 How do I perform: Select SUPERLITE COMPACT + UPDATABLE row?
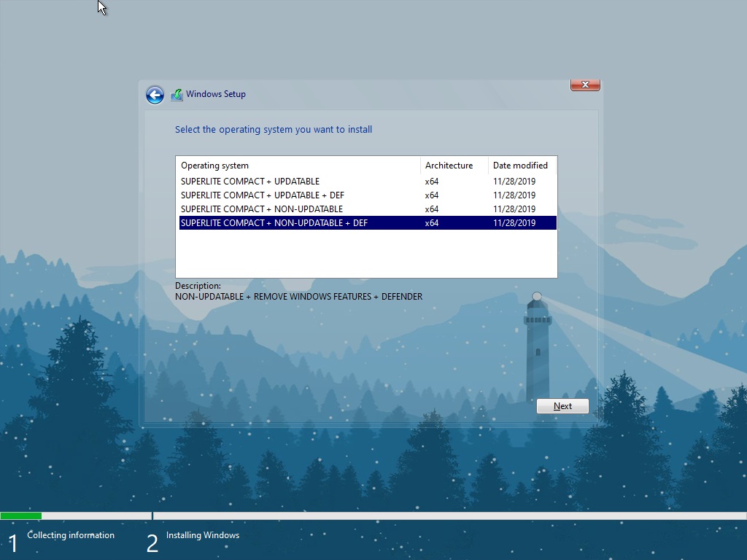368,182
